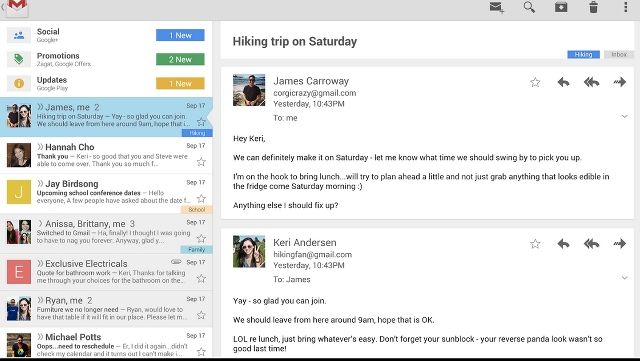Star the Exclusive Electricals email
Screen dimensions: 640x361
[201, 279]
